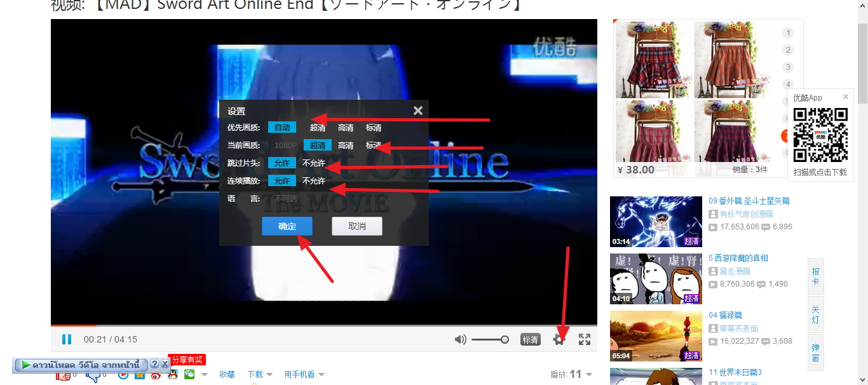Choose 不允许 for 连续播放

314,181
